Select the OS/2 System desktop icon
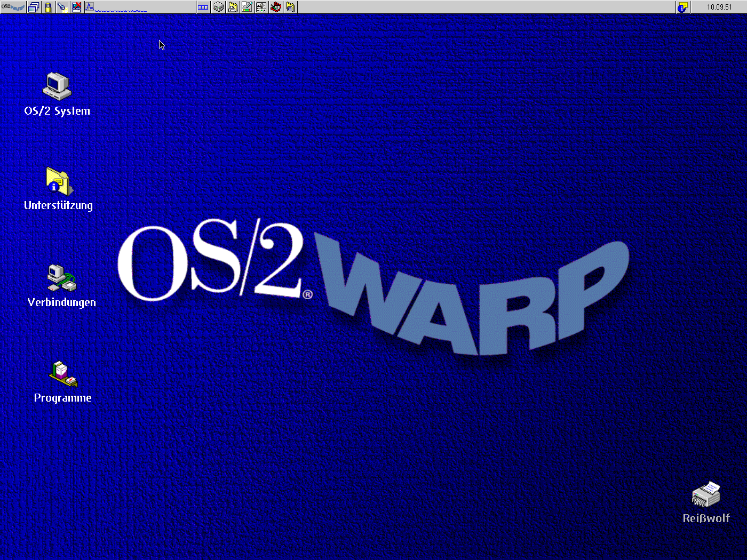 tap(57, 86)
